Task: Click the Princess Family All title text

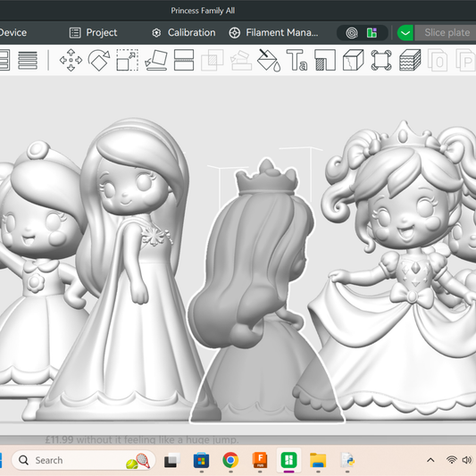Action: pos(203,11)
